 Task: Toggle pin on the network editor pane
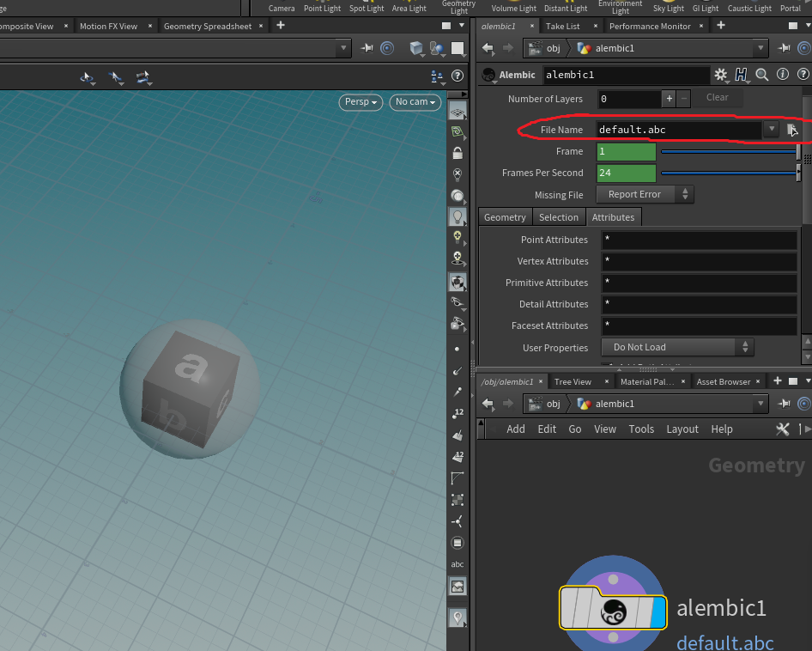pos(785,404)
